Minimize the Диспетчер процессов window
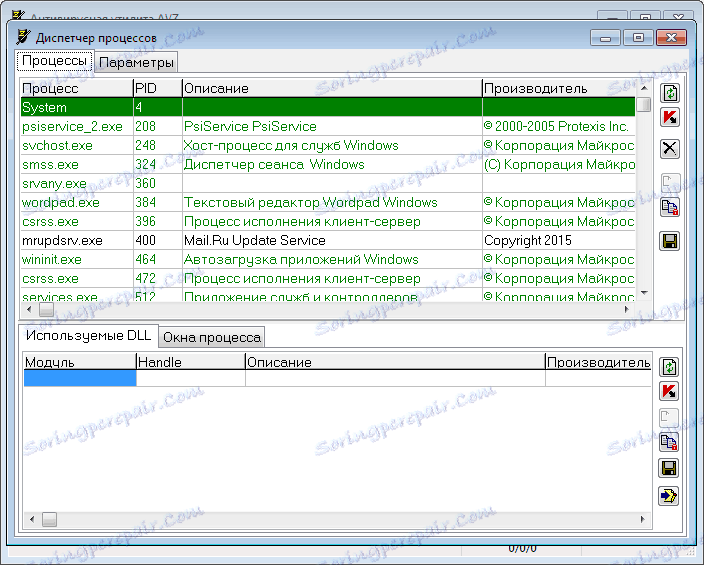704x565 pixels. coord(605,38)
